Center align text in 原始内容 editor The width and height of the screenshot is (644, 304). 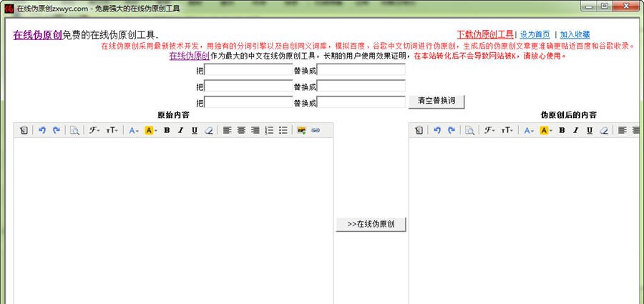coord(241,130)
